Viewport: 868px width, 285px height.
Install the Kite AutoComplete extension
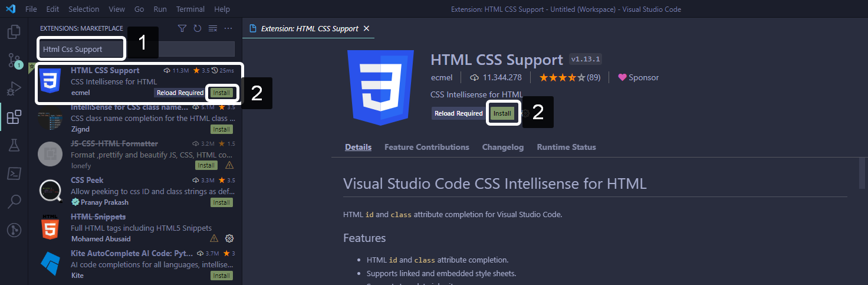tap(222, 276)
